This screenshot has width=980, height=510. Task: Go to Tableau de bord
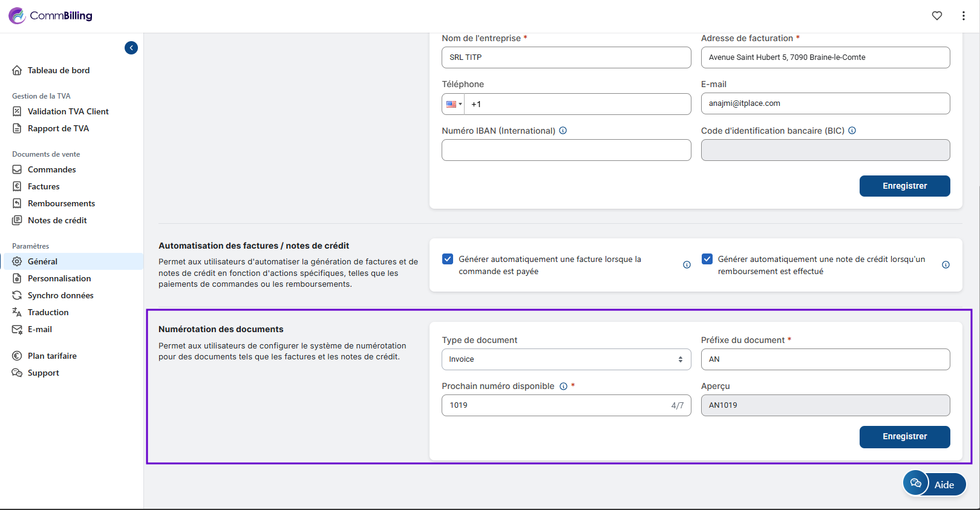click(58, 70)
